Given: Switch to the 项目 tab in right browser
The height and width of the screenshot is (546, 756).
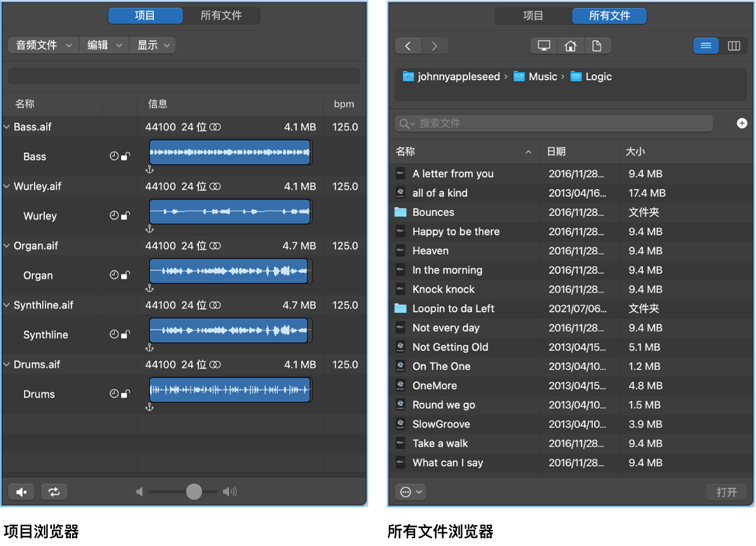Looking at the screenshot, I should (532, 16).
